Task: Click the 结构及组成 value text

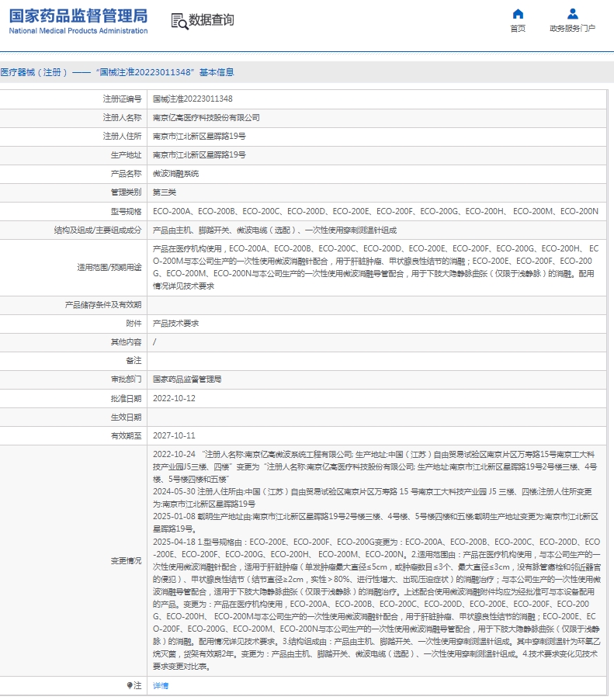Action: tap(275, 230)
